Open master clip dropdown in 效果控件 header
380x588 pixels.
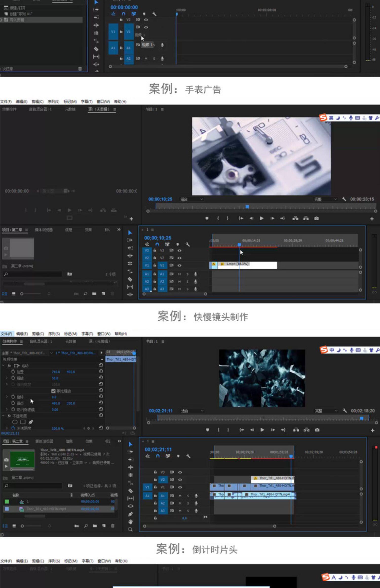51,353
